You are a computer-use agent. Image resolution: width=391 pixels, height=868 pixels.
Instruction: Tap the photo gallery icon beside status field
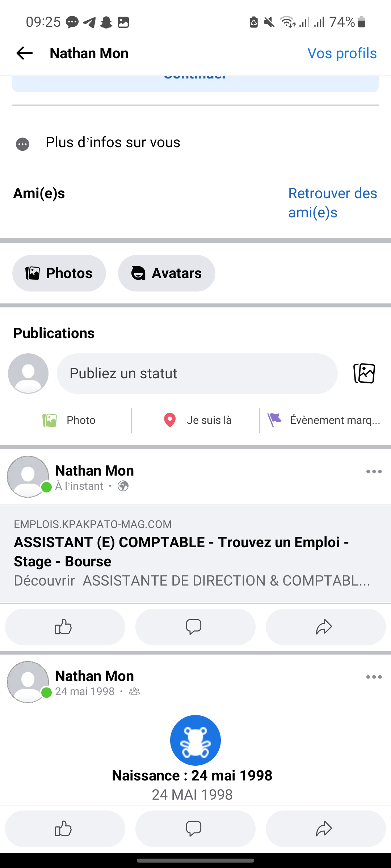point(364,373)
